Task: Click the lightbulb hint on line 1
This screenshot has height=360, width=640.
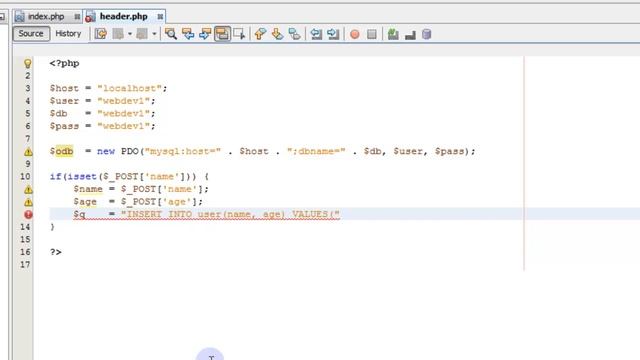Action: tap(27, 63)
